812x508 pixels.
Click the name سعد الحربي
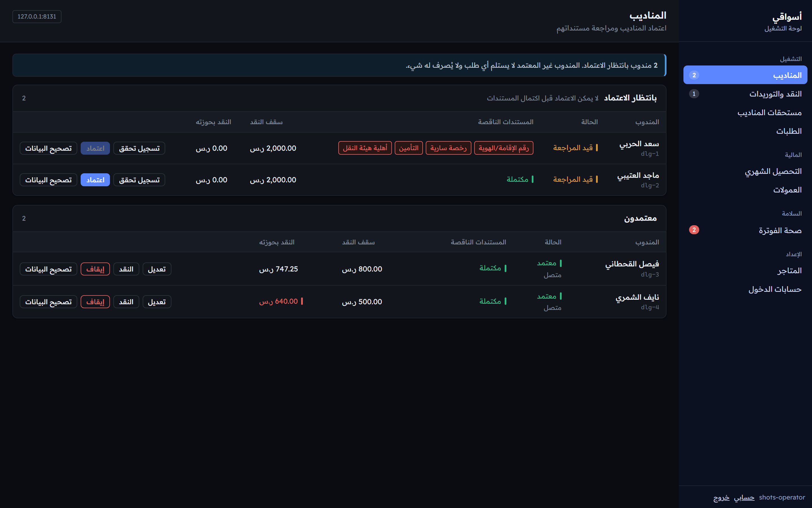(x=639, y=144)
